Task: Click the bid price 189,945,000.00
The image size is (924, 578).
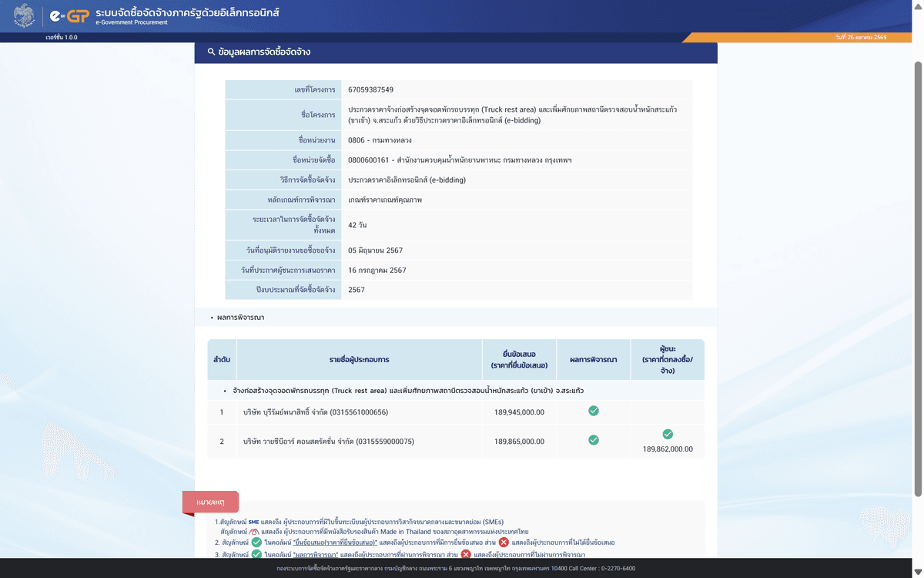Action: (x=519, y=412)
